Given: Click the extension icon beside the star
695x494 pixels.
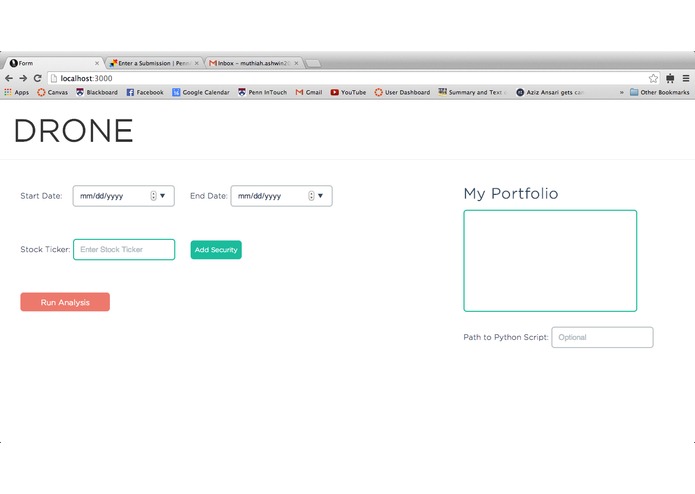Looking at the screenshot, I should [x=670, y=78].
